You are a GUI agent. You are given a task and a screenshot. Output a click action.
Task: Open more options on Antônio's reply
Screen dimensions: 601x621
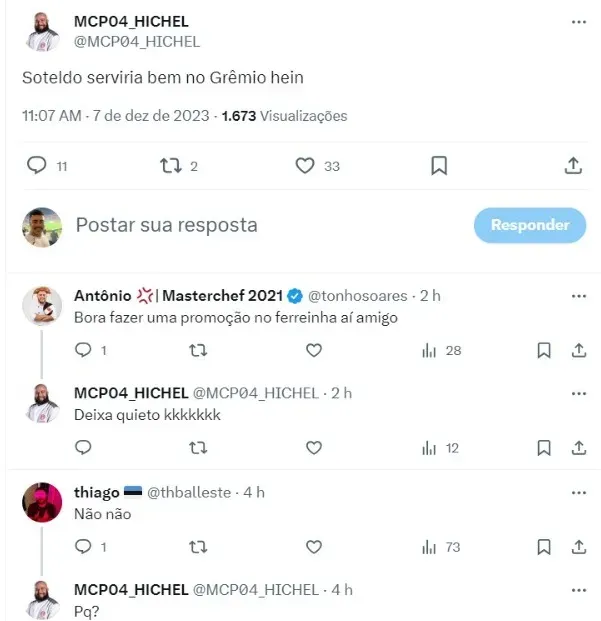[578, 296]
